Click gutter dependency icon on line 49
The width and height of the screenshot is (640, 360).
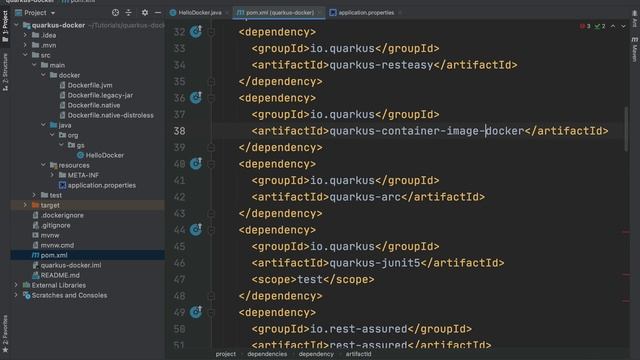[196, 312]
